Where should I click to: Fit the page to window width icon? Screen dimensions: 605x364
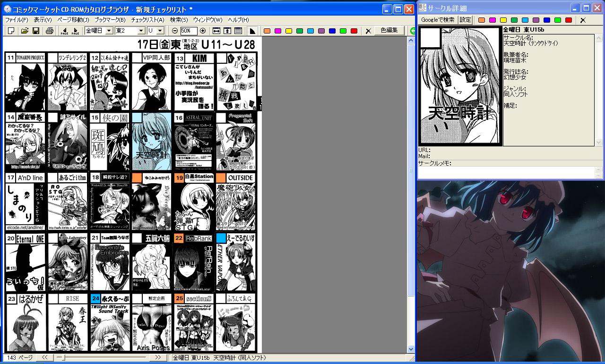[x=216, y=31]
